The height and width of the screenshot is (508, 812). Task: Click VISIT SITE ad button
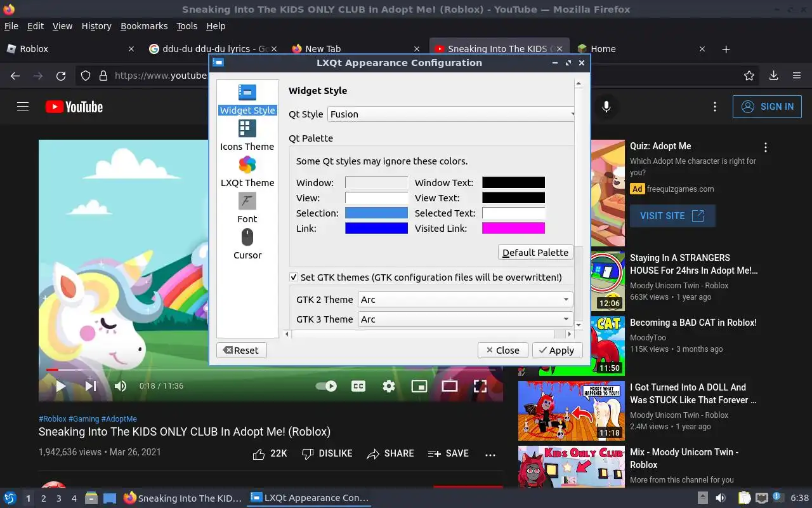[x=672, y=216]
